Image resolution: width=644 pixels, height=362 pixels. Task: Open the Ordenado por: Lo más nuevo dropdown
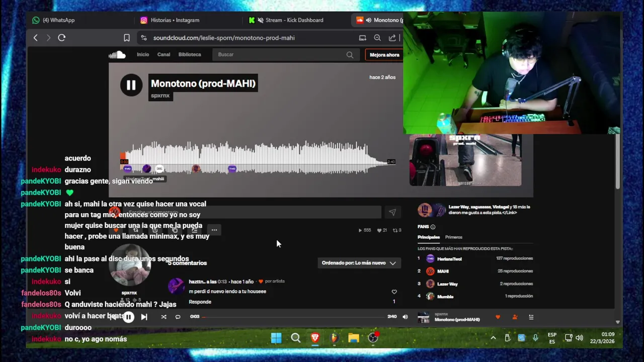359,263
